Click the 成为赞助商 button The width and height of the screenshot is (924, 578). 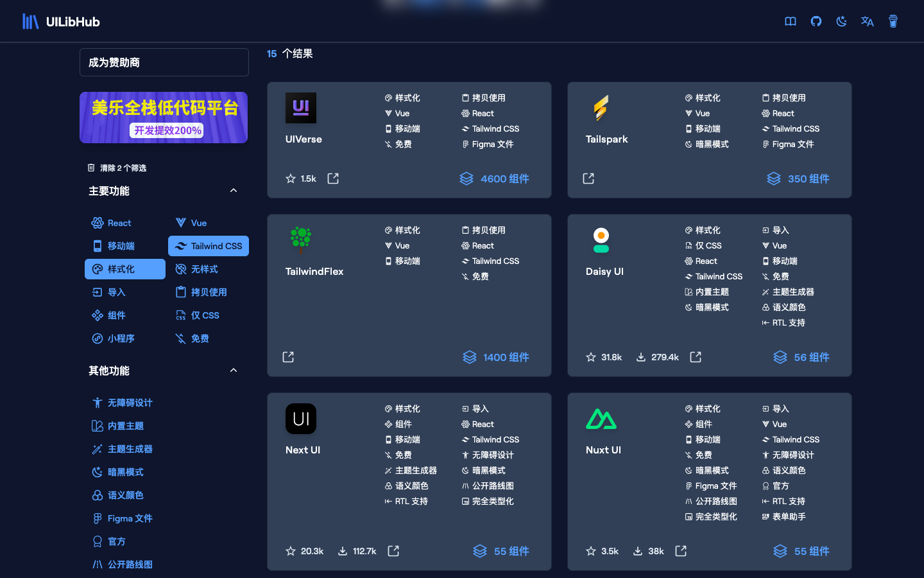pyautogui.click(x=164, y=62)
